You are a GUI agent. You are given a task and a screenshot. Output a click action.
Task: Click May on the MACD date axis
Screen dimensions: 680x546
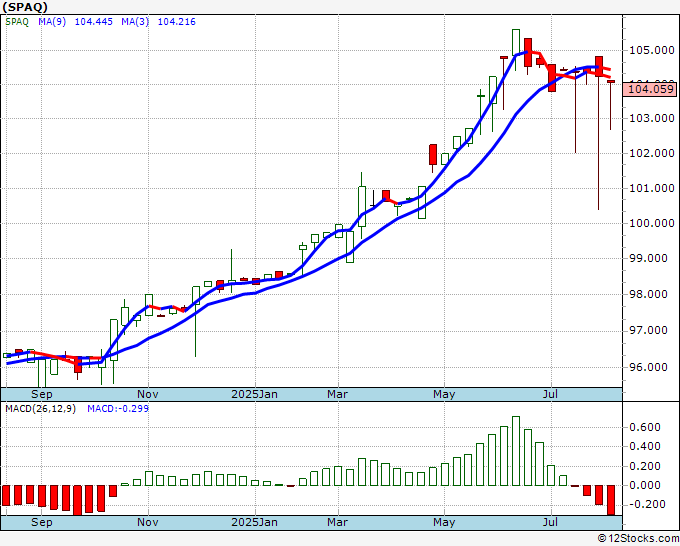click(x=444, y=522)
